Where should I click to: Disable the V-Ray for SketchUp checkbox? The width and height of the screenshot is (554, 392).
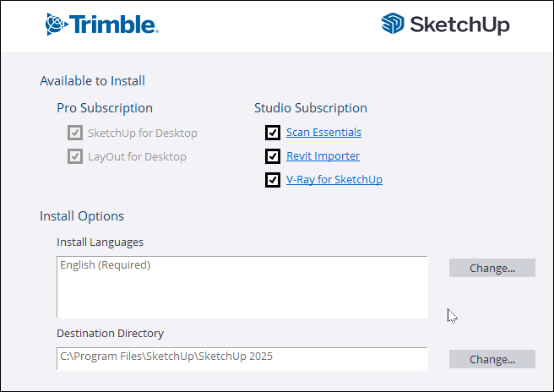(272, 180)
